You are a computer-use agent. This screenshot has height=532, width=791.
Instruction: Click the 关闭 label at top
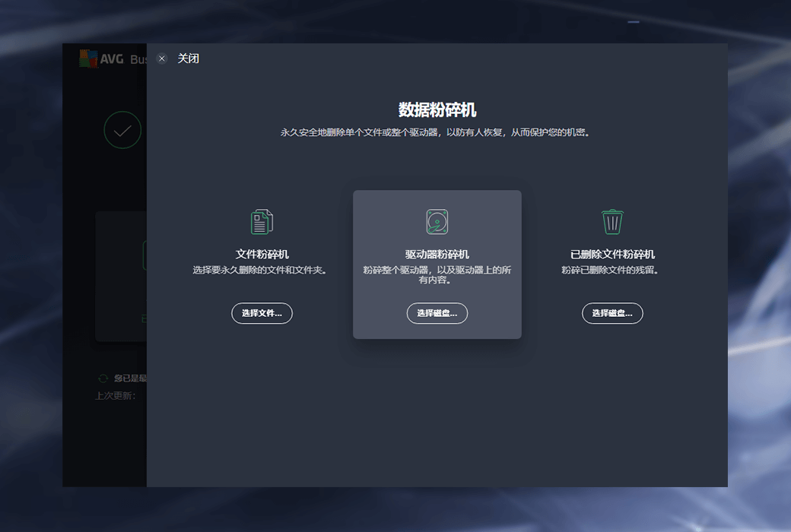(188, 59)
